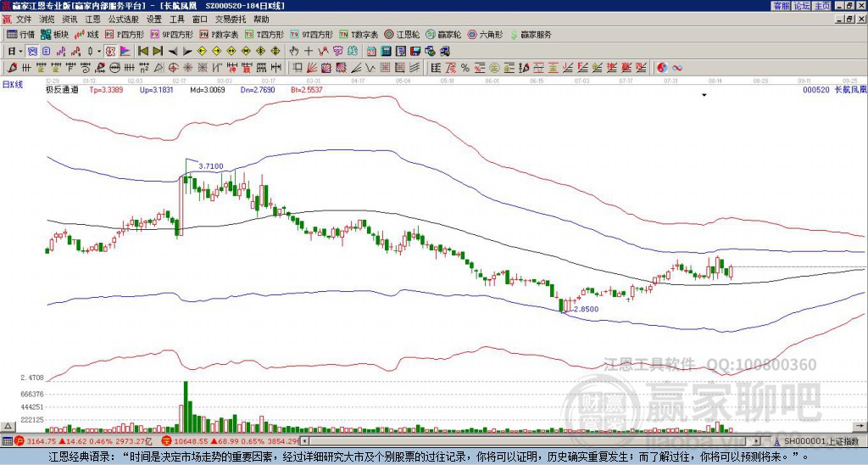Select the red pencil drawing tool

11,68
